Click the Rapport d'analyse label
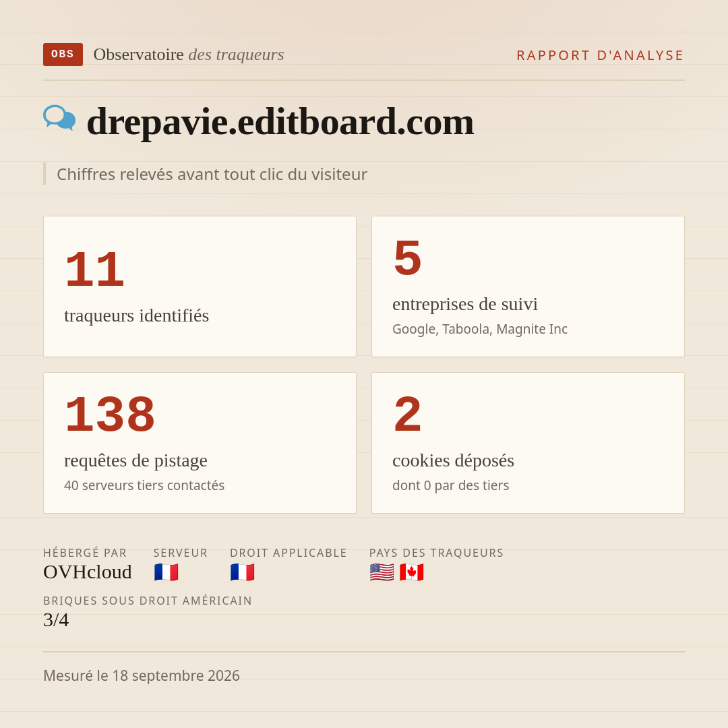Image resolution: width=728 pixels, height=728 pixels. pyautogui.click(x=601, y=55)
